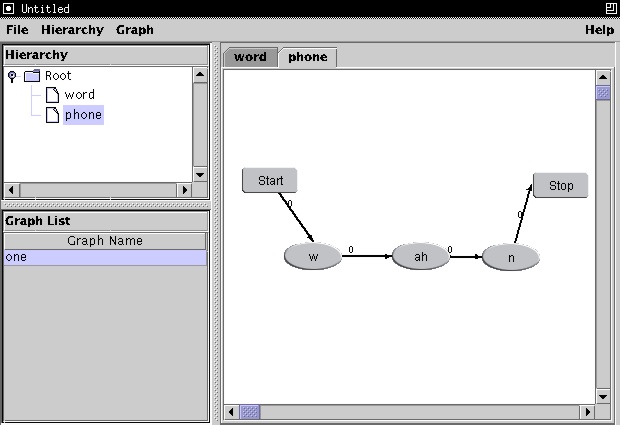
Task: Select the graph named one
Action: (105, 257)
